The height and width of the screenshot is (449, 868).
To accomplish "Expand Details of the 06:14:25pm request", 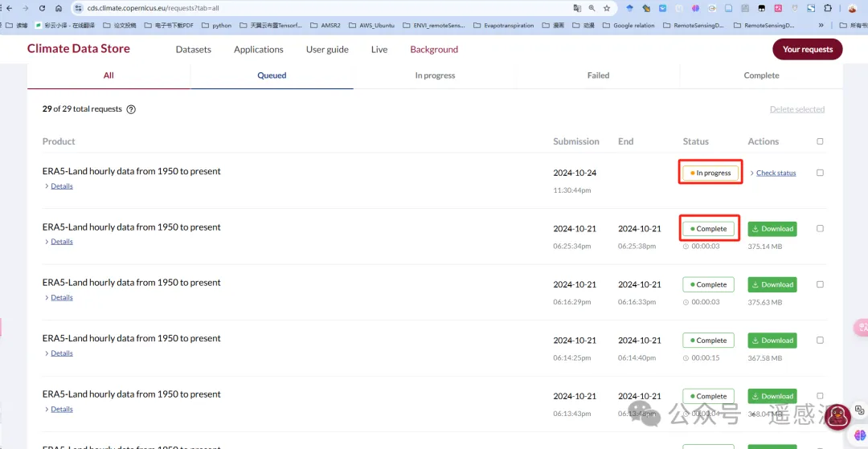I will 61,353.
